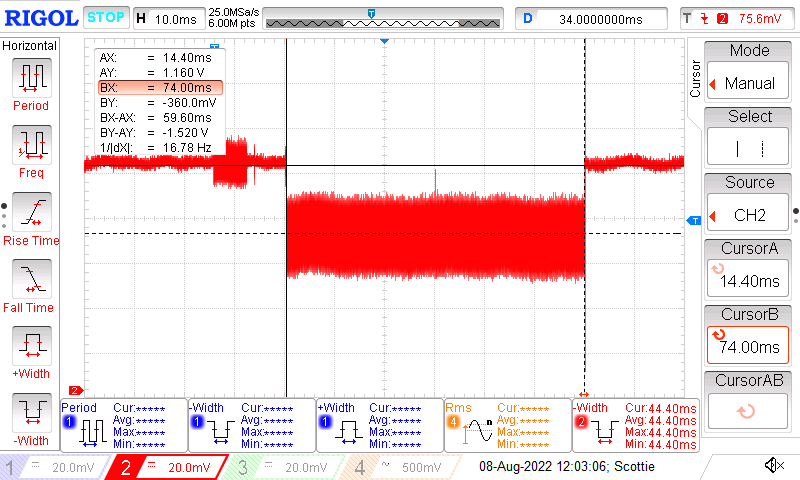The image size is (800, 480).
Task: Click the date and time 08-Aug-2022 readout
Action: click(566, 466)
